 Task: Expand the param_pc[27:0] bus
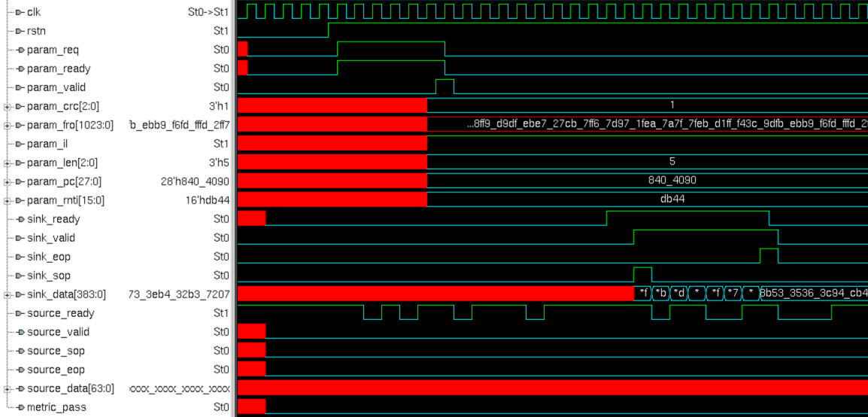[x=7, y=181]
